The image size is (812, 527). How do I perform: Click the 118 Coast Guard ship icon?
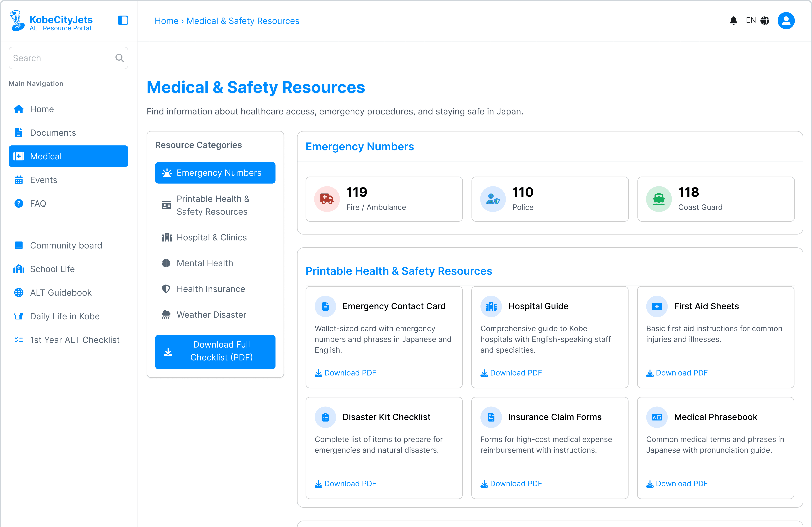click(x=658, y=199)
